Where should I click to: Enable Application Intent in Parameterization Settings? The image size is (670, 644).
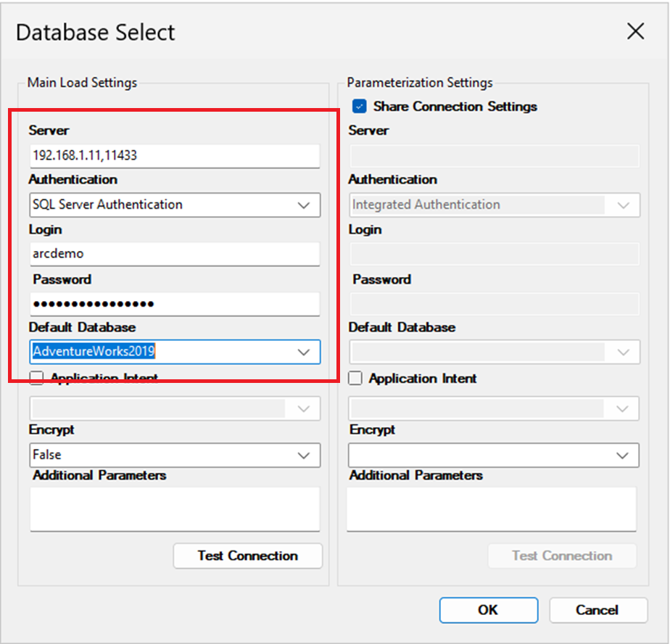(x=355, y=378)
